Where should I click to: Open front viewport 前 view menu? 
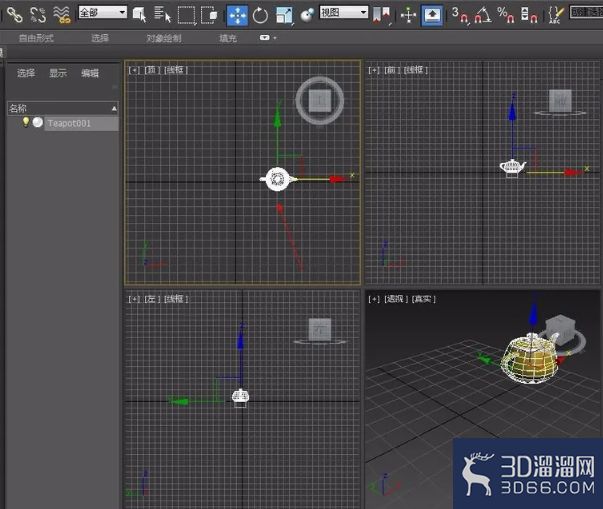coord(392,70)
